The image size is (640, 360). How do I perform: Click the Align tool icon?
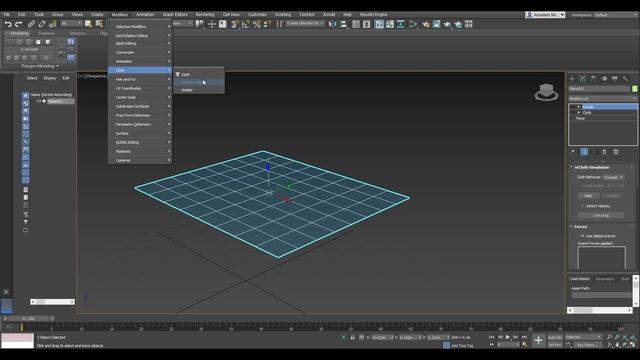[344, 24]
